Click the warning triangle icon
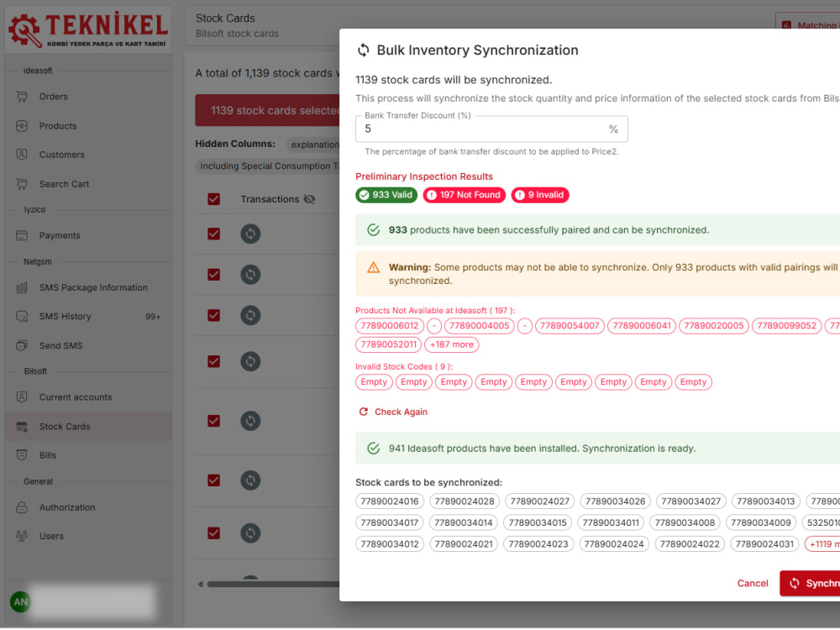Viewport: 840px width, 630px height. point(374,267)
